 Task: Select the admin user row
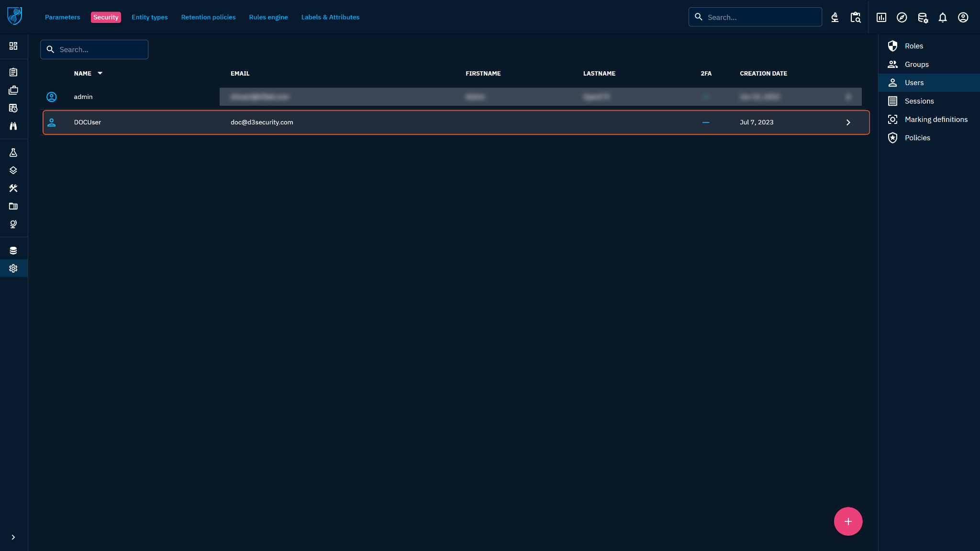click(x=83, y=97)
